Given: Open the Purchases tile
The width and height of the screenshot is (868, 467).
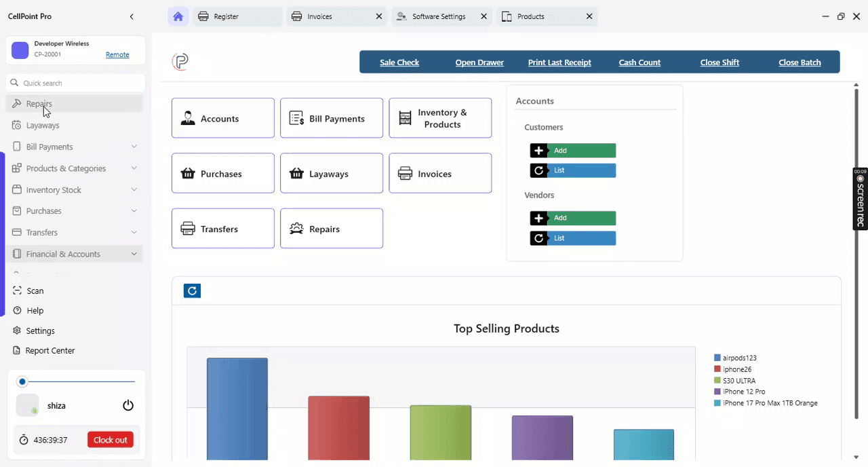Looking at the screenshot, I should [x=223, y=173].
